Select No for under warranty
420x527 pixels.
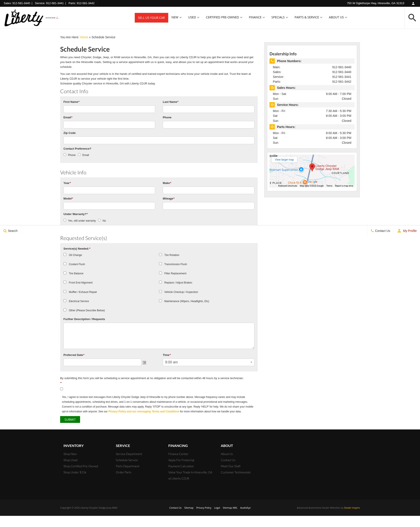pyautogui.click(x=99, y=220)
